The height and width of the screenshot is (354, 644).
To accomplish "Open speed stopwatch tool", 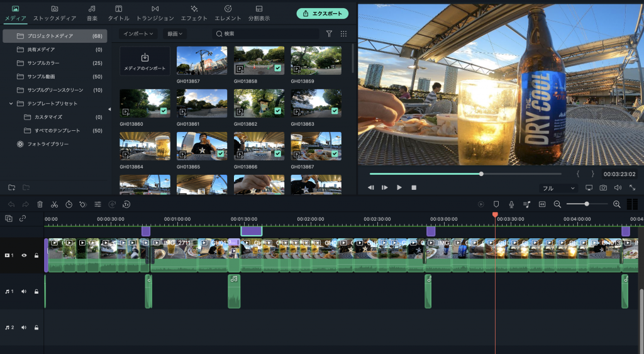I will pyautogui.click(x=69, y=204).
